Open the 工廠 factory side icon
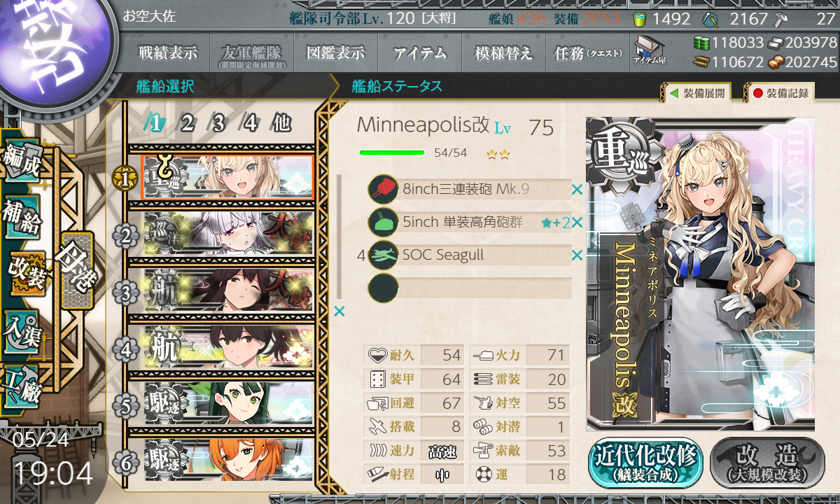 tap(22, 385)
